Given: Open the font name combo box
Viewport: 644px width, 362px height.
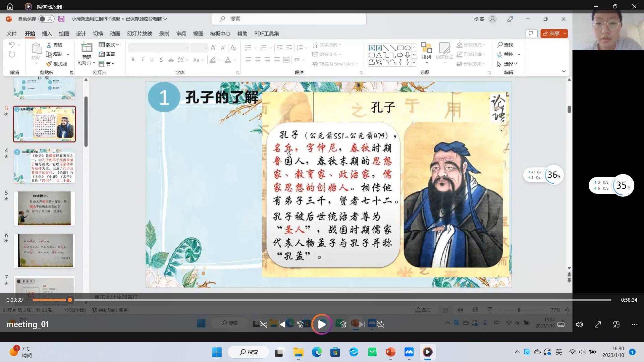Looking at the screenshot, I should [x=159, y=48].
